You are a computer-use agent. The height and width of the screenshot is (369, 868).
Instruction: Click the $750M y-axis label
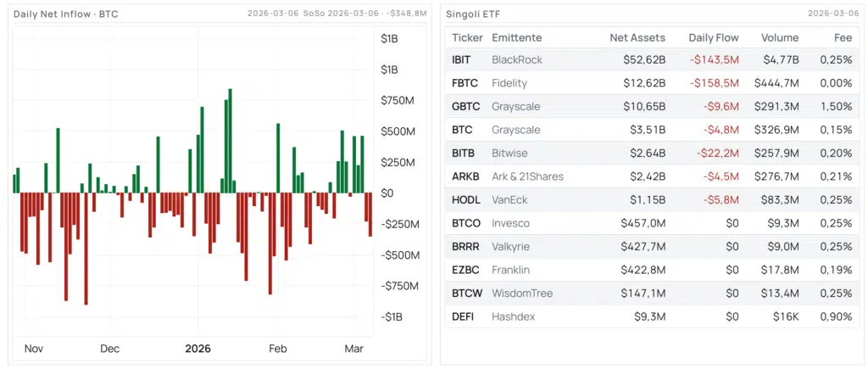[398, 101]
